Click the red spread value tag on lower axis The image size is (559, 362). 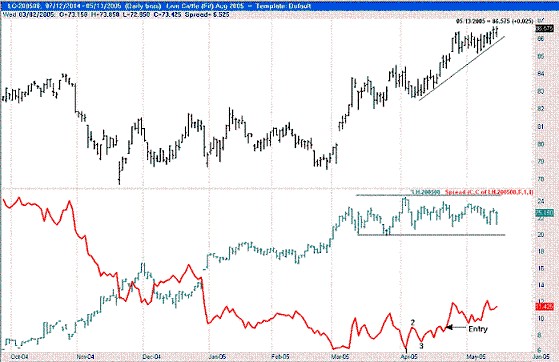click(x=545, y=306)
